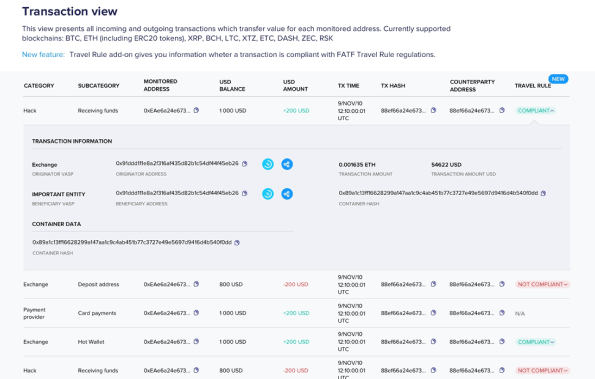This screenshot has height=379, width=595.
Task: Copy TX hash in Card payments row
Action: (433, 313)
